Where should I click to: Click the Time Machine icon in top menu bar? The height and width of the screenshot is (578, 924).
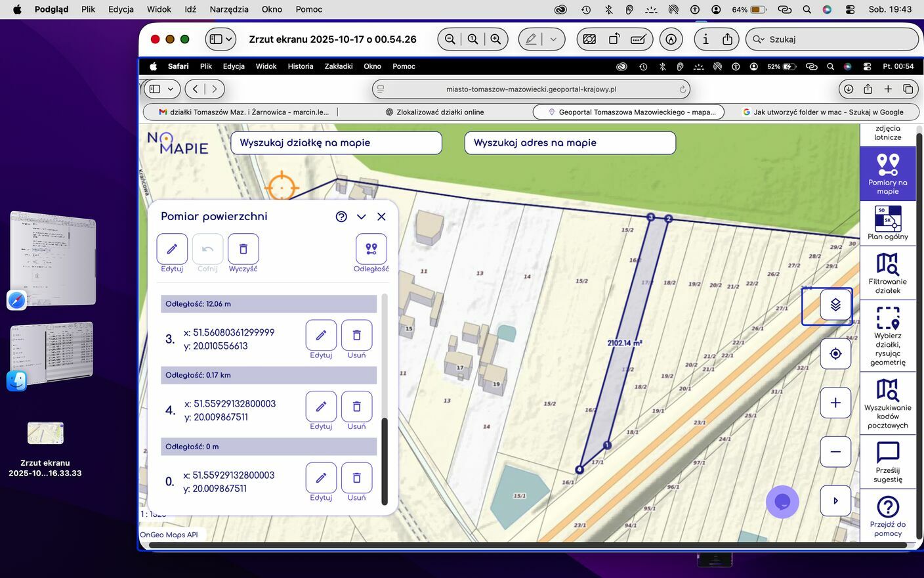(586, 9)
